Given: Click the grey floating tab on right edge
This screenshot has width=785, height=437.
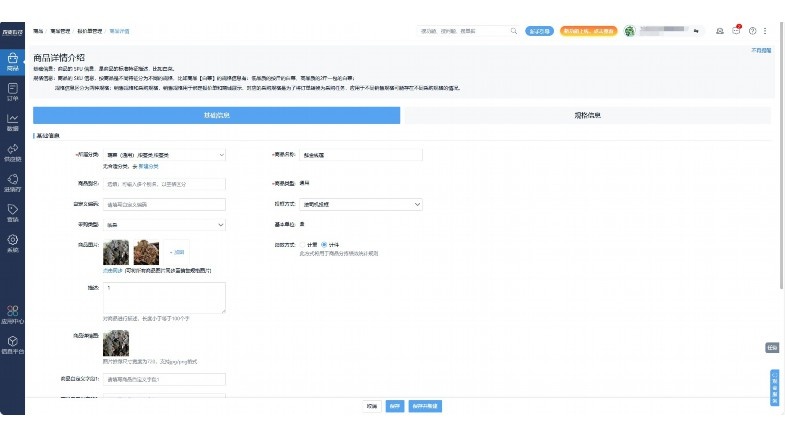Looking at the screenshot, I should click(772, 347).
